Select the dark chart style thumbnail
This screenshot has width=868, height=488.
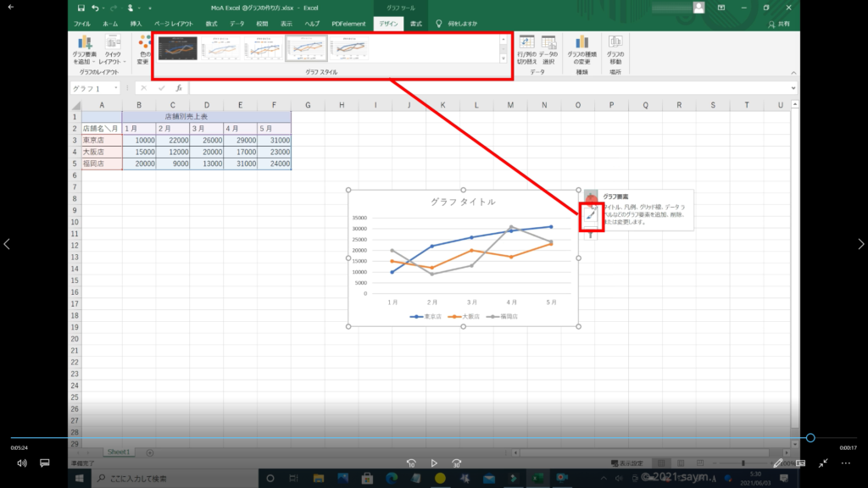(x=178, y=49)
